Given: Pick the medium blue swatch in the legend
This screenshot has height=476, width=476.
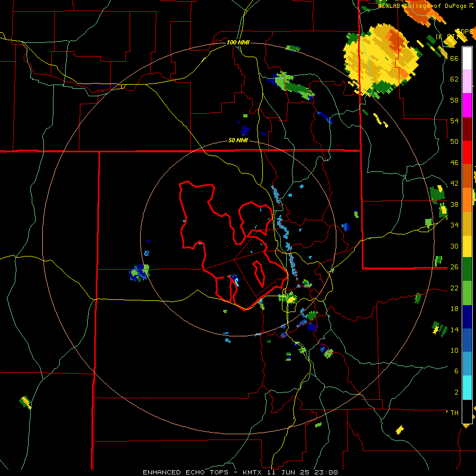Looking at the screenshot, I should tap(467, 340).
